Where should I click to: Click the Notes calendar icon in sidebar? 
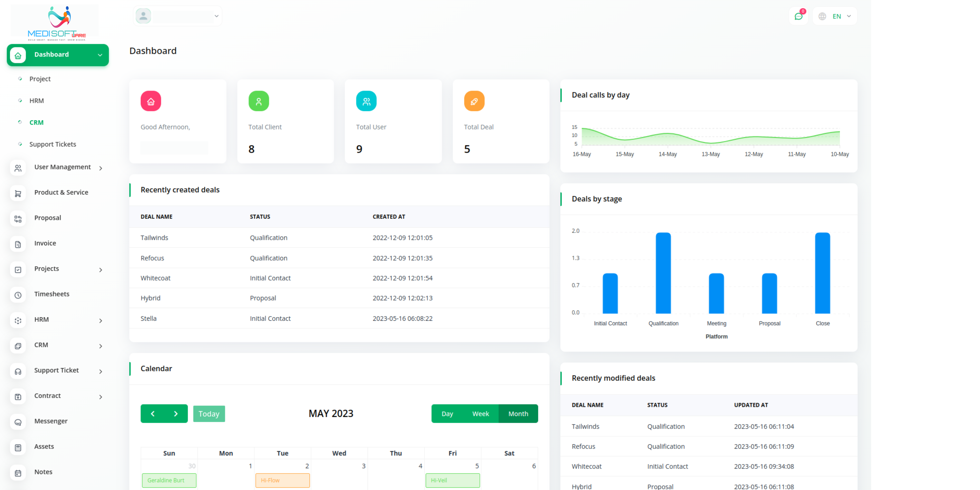tap(18, 473)
